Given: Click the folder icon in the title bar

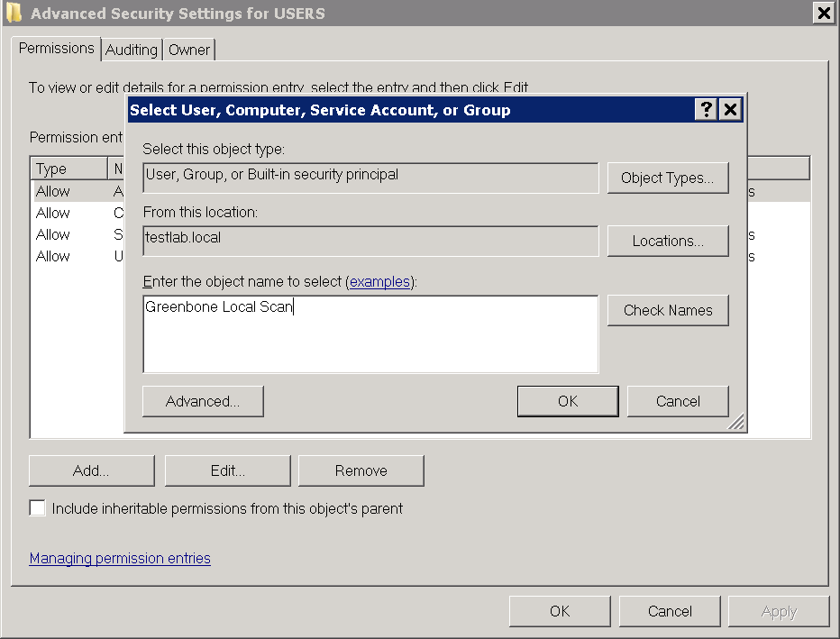Looking at the screenshot, I should (14, 13).
